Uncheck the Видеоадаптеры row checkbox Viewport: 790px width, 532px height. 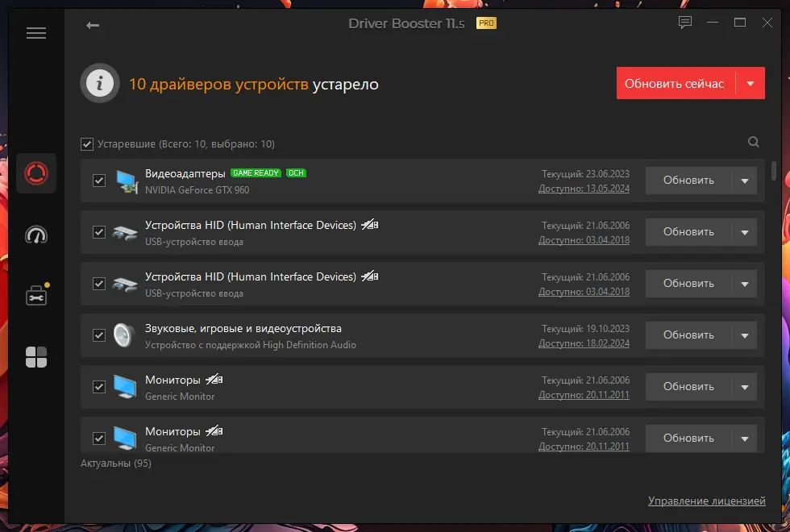pos(99,181)
